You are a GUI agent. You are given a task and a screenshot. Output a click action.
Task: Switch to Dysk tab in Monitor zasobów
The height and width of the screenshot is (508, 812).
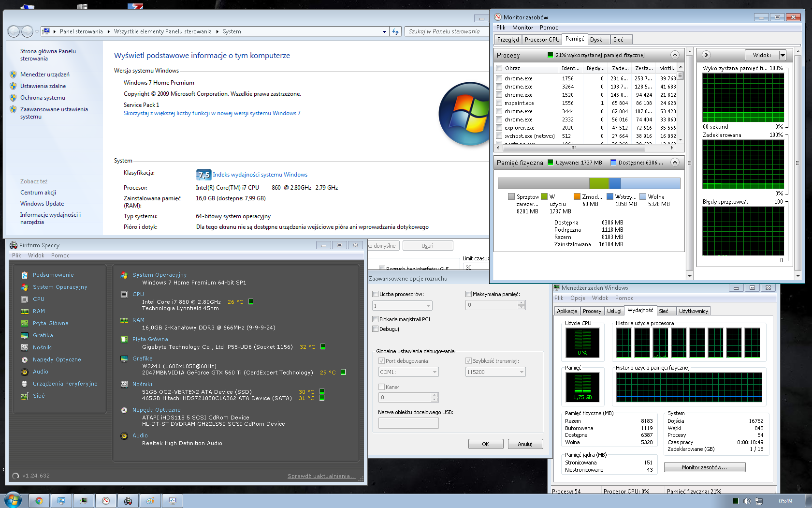pyautogui.click(x=598, y=39)
